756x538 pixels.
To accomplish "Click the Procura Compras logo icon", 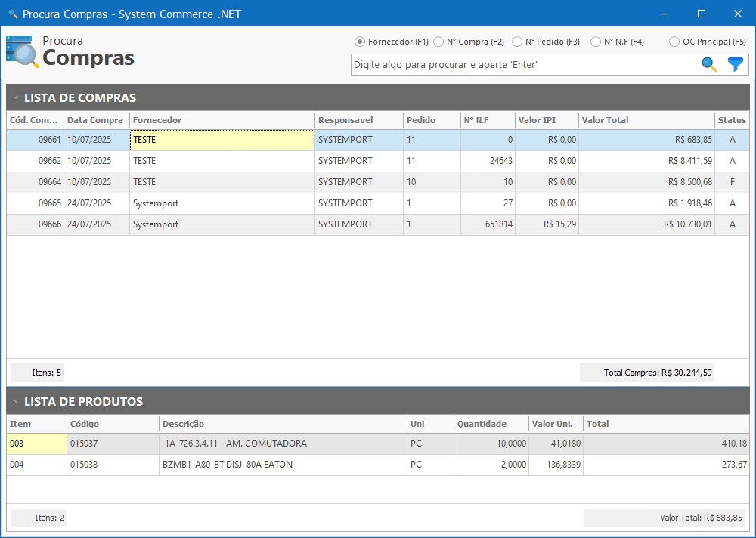I will coord(23,51).
